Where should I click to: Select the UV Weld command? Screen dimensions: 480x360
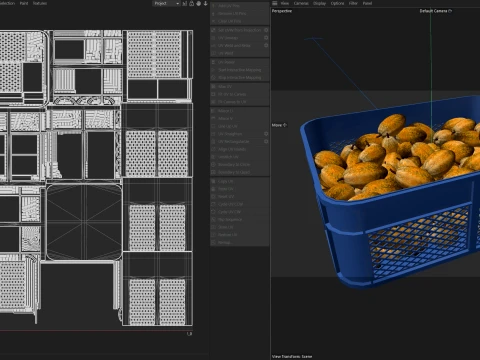pos(239,53)
